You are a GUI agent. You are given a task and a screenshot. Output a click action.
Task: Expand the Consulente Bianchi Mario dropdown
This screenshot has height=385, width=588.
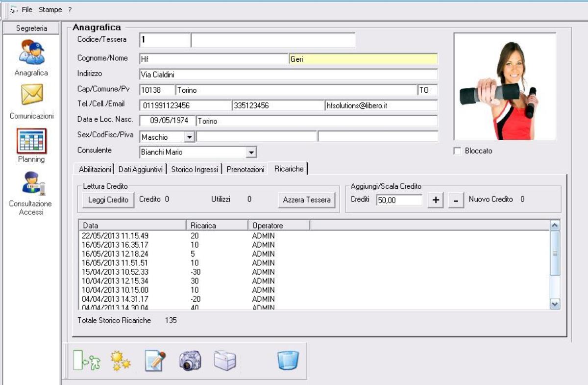251,153
